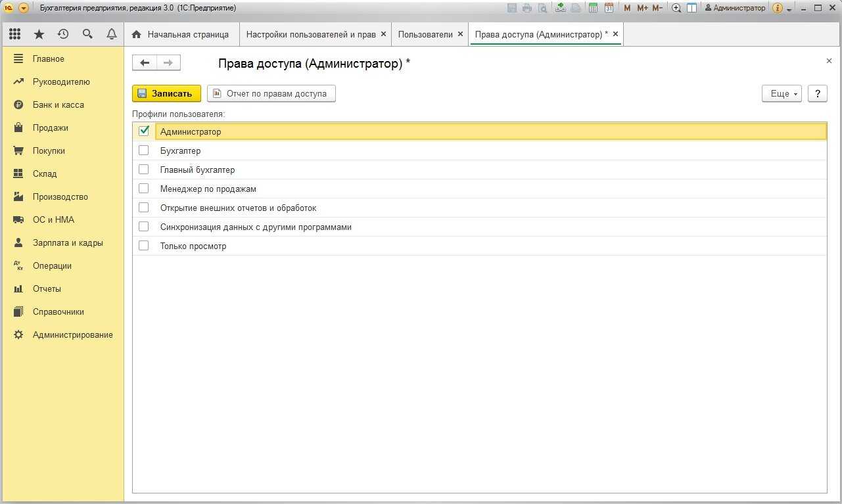This screenshot has height=504, width=842.
Task: Click the save disk icon in title bar
Action: (x=512, y=8)
